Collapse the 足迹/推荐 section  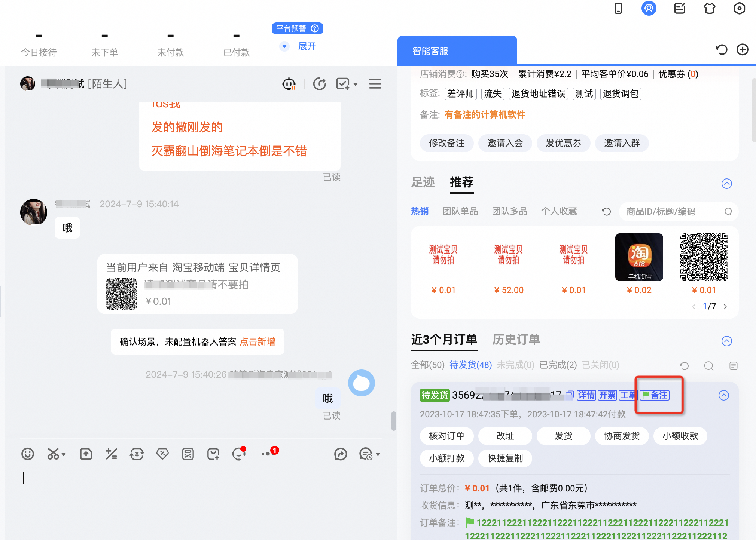click(727, 184)
